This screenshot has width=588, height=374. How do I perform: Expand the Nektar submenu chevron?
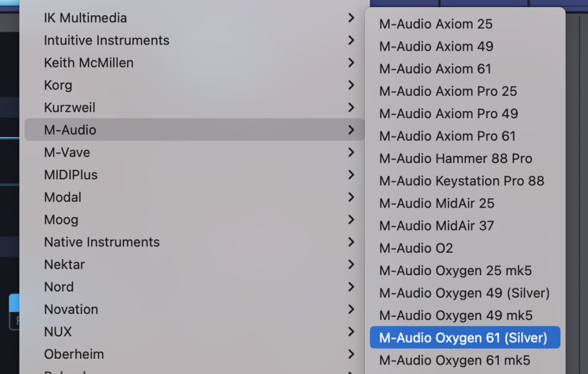pos(351,265)
